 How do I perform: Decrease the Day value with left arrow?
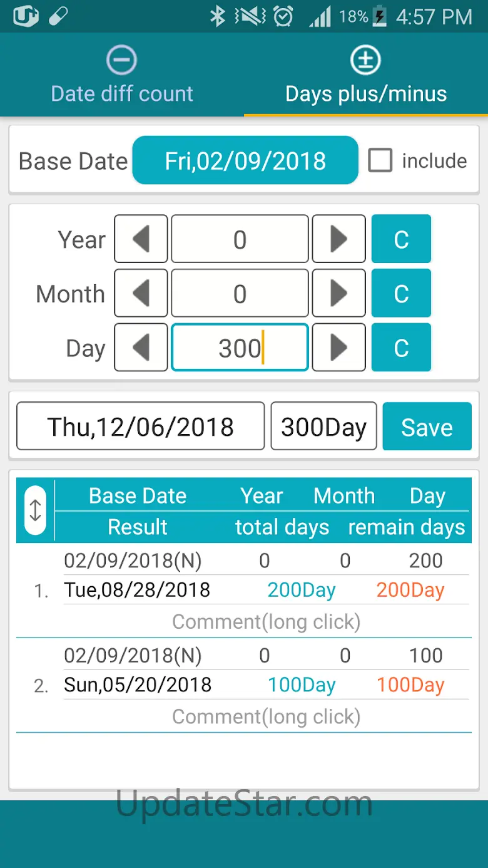pyautogui.click(x=141, y=348)
